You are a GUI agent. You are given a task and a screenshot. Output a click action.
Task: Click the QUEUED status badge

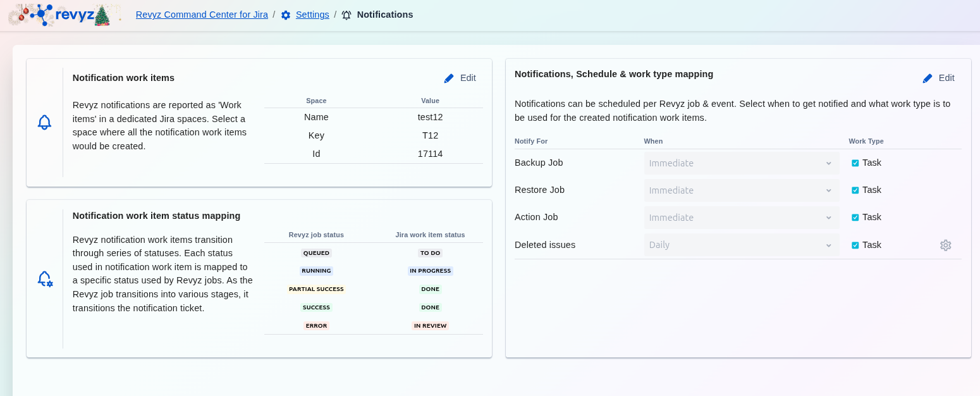316,253
